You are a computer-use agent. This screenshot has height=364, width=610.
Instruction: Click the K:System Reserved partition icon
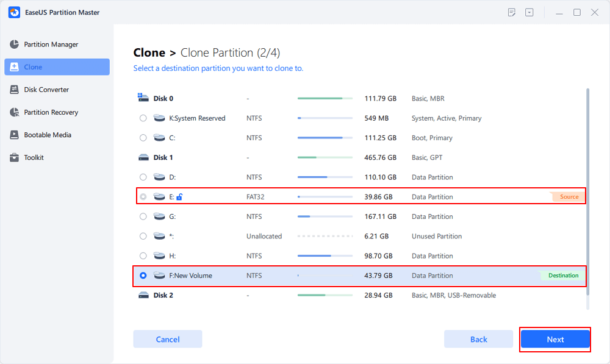(x=159, y=118)
